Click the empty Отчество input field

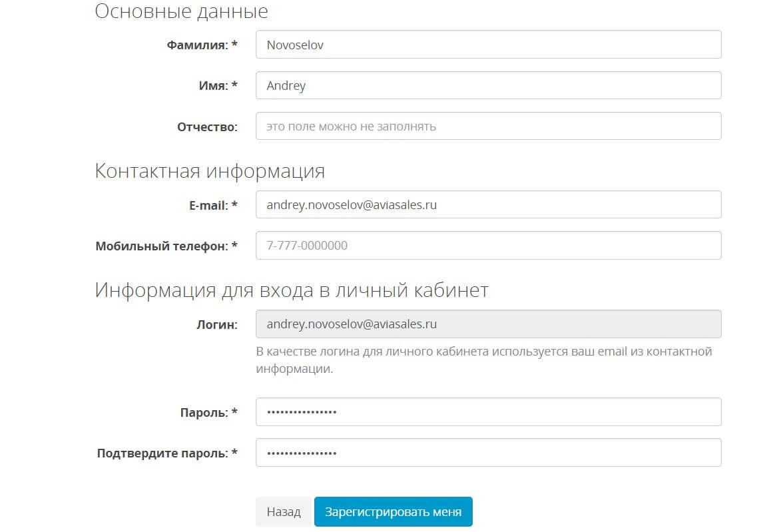488,126
